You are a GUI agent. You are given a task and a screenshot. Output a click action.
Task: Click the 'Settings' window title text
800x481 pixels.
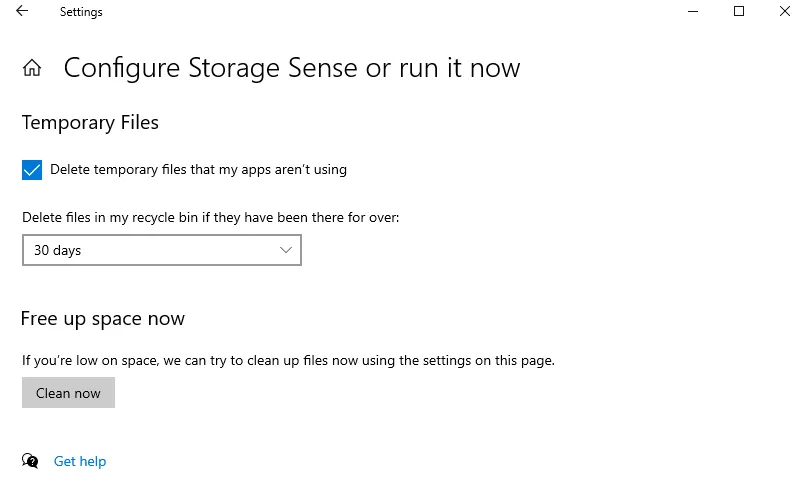pyautogui.click(x=81, y=12)
